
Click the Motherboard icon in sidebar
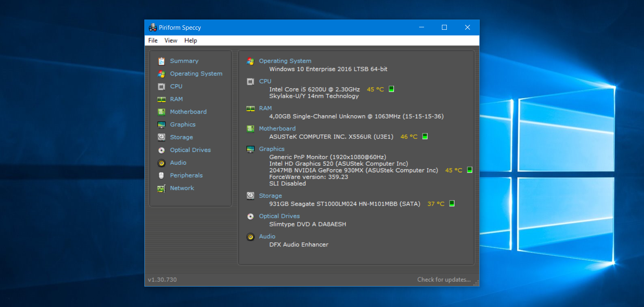point(161,112)
